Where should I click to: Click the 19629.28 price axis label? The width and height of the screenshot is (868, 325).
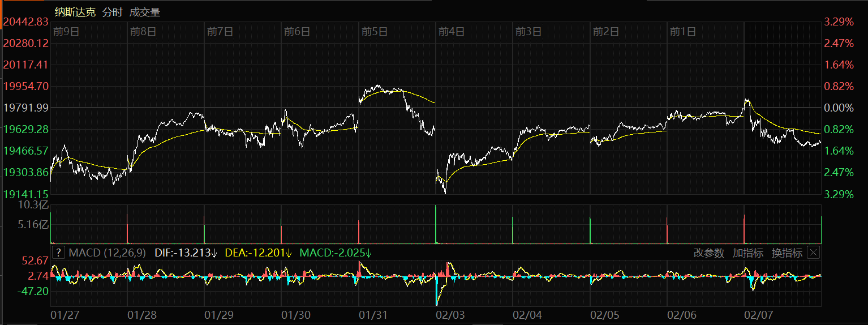25,129
